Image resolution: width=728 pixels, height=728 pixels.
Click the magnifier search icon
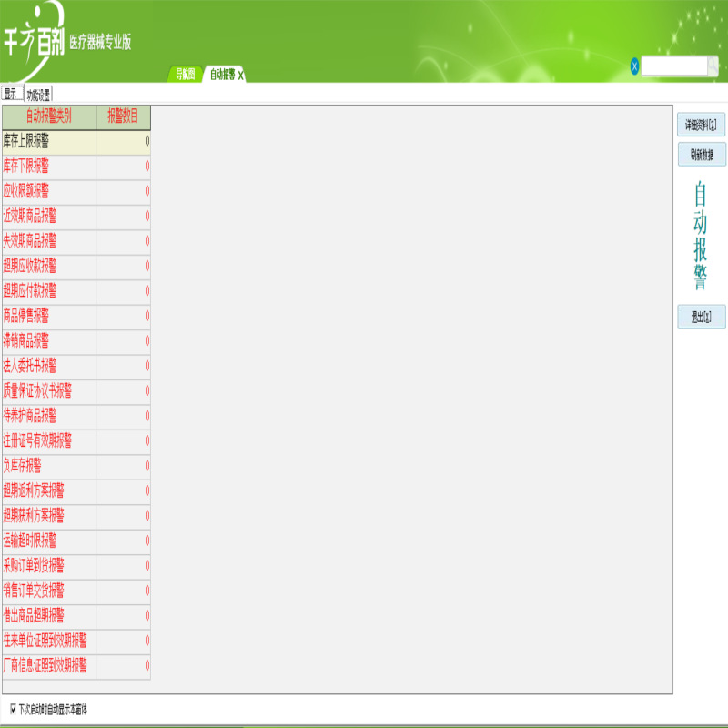(711, 66)
